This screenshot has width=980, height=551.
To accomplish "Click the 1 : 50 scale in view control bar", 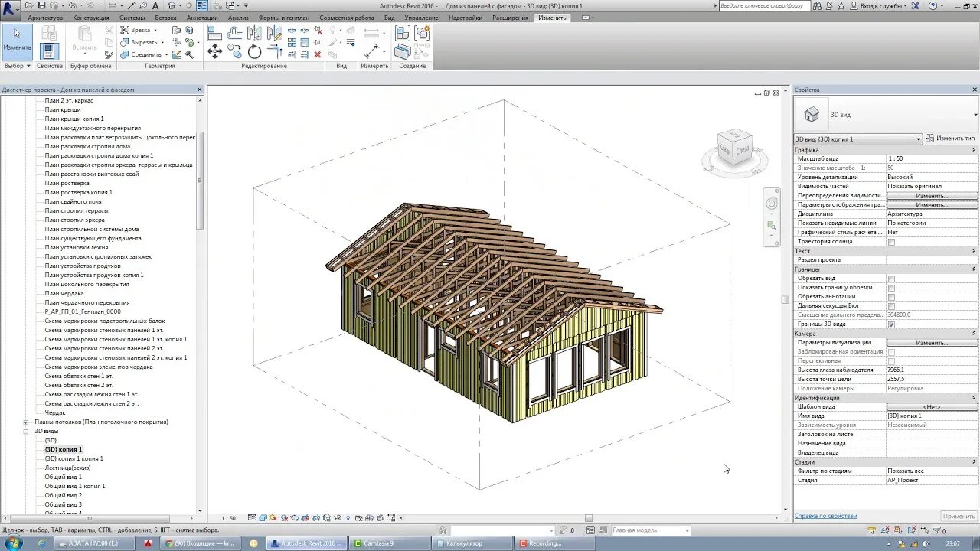I will pos(229,518).
